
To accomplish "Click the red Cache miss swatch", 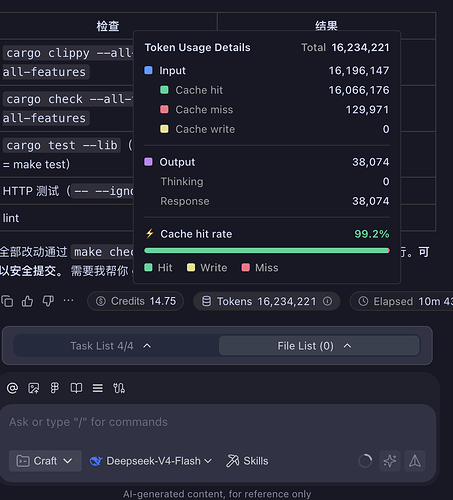I will pos(164,109).
